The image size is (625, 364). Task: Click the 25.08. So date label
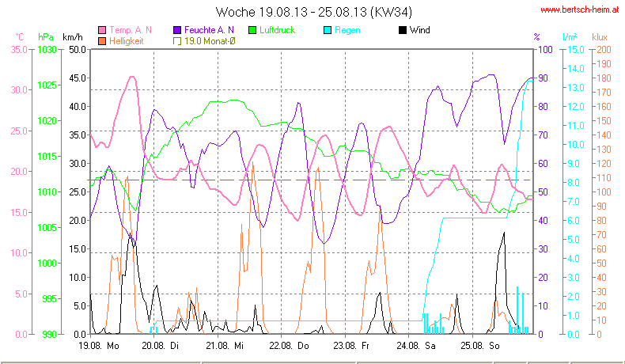[480, 346]
